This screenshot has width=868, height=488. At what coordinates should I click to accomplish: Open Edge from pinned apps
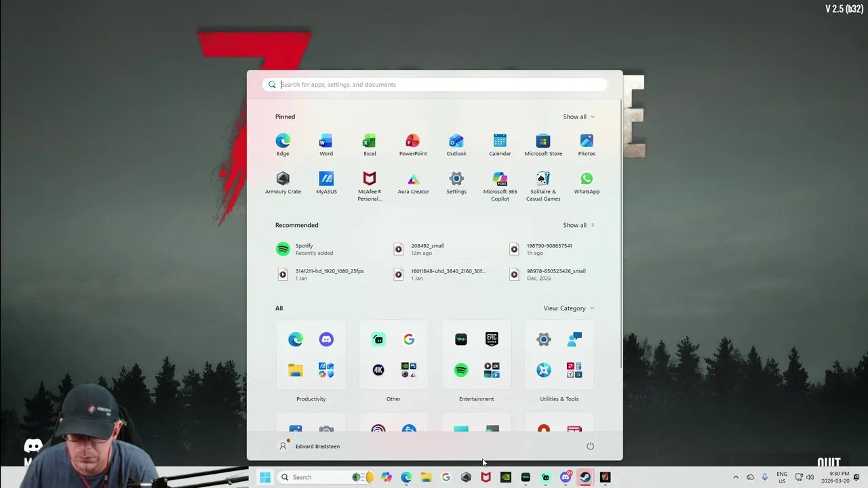pos(283,144)
